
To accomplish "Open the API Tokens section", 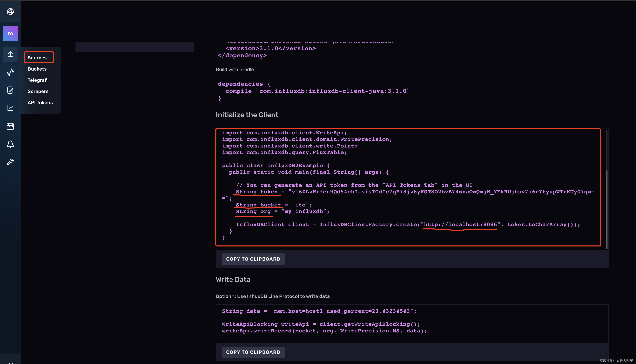I will pos(40,102).
